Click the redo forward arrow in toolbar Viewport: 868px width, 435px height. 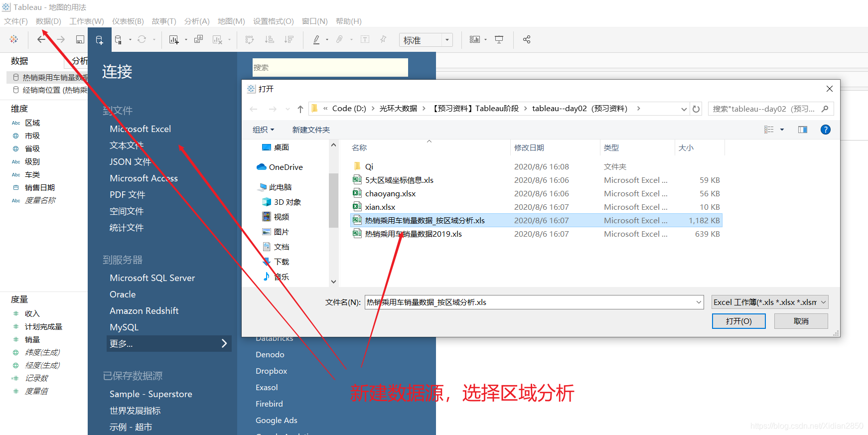coord(61,39)
